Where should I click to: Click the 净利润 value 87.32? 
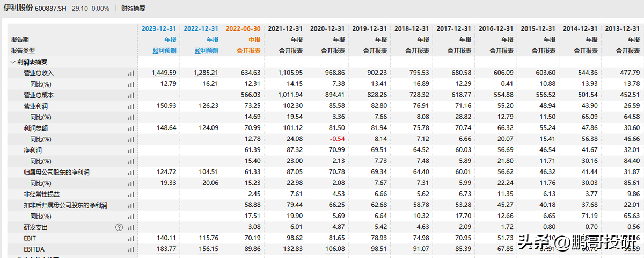[295, 150]
